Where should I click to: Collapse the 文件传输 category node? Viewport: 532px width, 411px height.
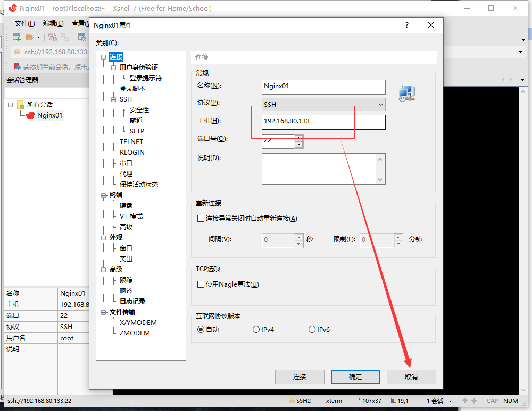point(104,312)
